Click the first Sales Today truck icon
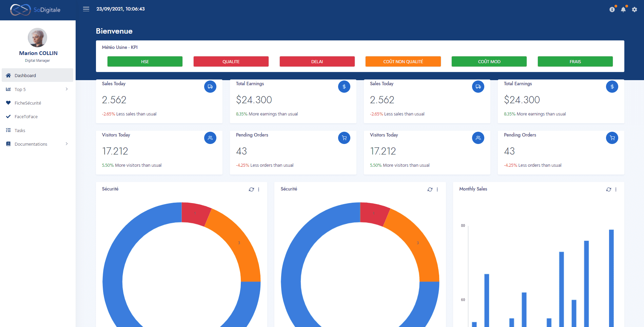Viewport: 644px width, 327px height. [x=210, y=87]
